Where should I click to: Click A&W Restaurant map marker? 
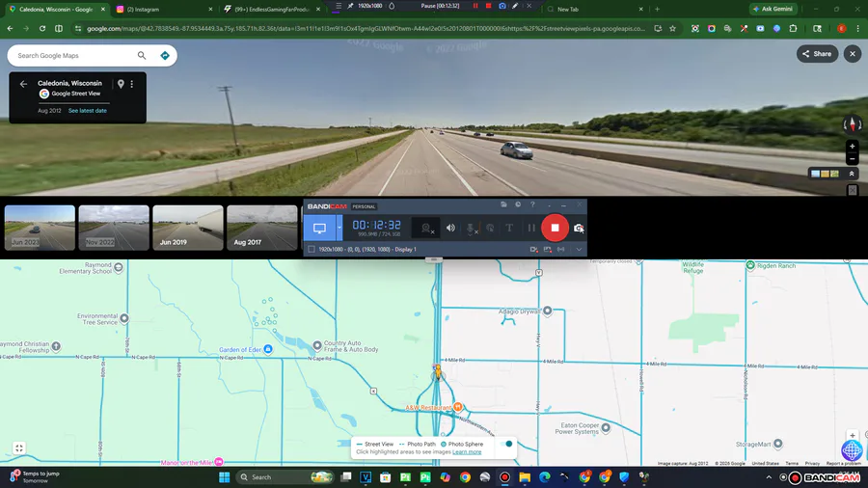coord(458,407)
